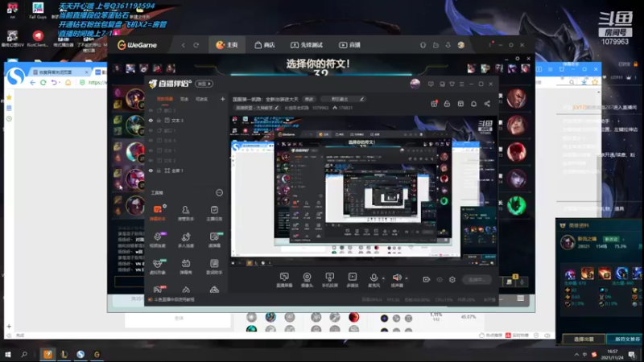Switch to WeGame 先锋测试 tab
The image size is (644, 362).
tap(307, 45)
